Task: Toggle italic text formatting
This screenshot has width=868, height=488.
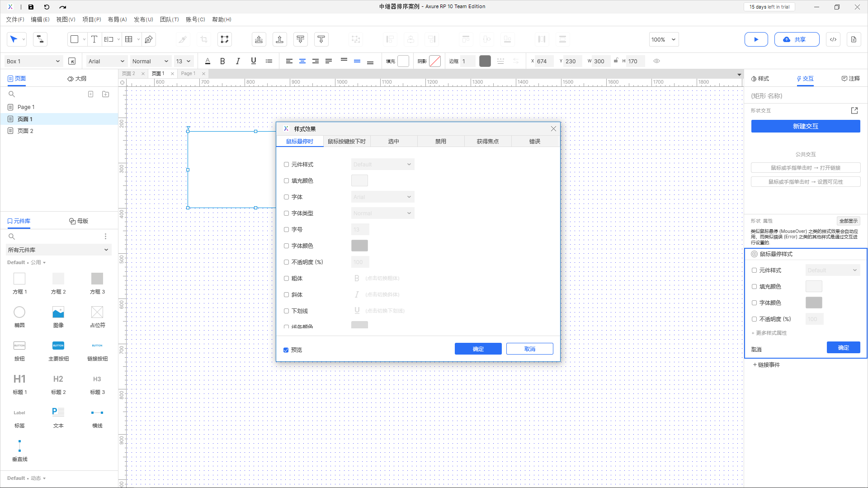Action: click(238, 61)
